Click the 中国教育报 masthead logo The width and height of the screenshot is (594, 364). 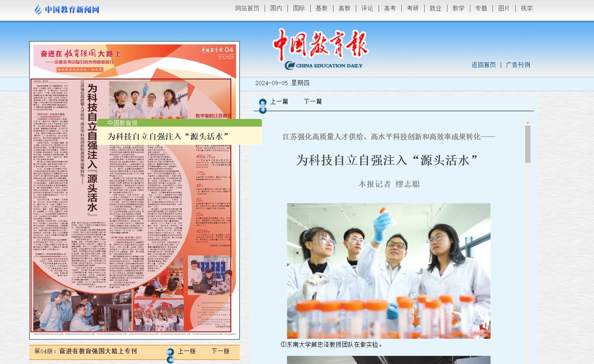tap(320, 49)
